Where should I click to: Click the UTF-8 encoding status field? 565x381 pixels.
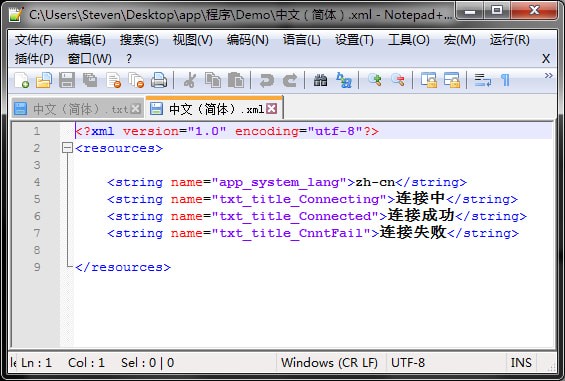[x=408, y=363]
